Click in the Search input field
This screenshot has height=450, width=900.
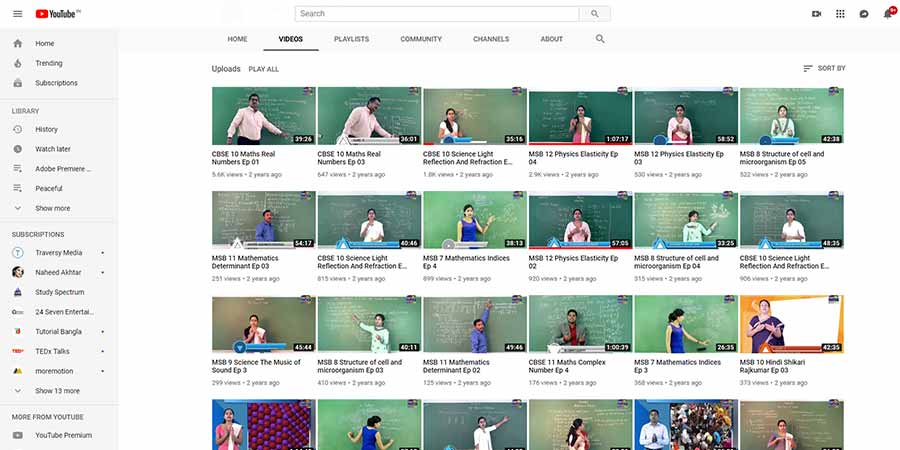[437, 14]
